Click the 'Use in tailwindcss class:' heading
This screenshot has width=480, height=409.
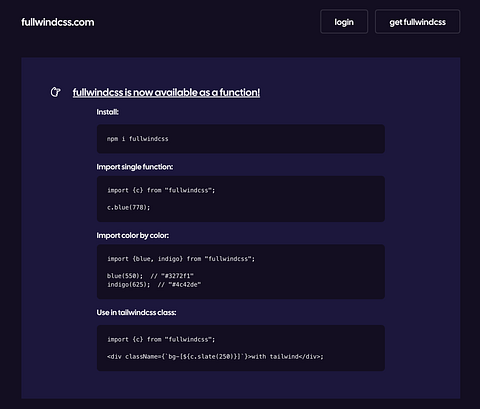tap(136, 312)
